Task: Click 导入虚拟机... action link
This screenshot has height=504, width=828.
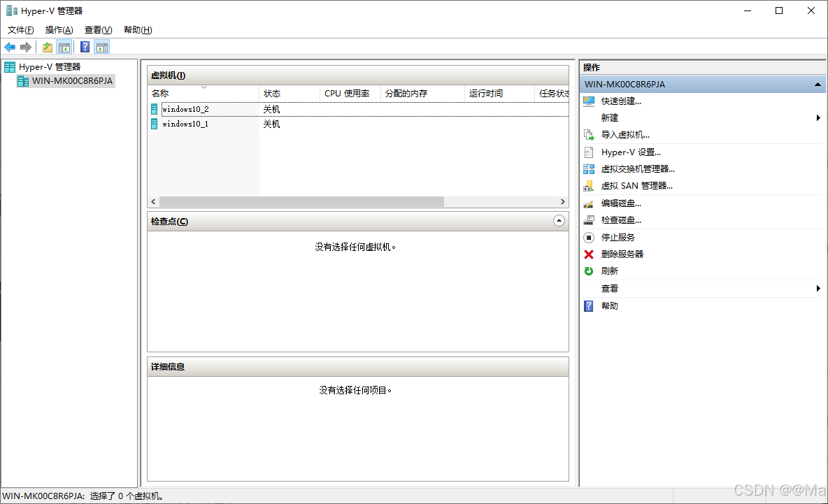Action: click(625, 135)
